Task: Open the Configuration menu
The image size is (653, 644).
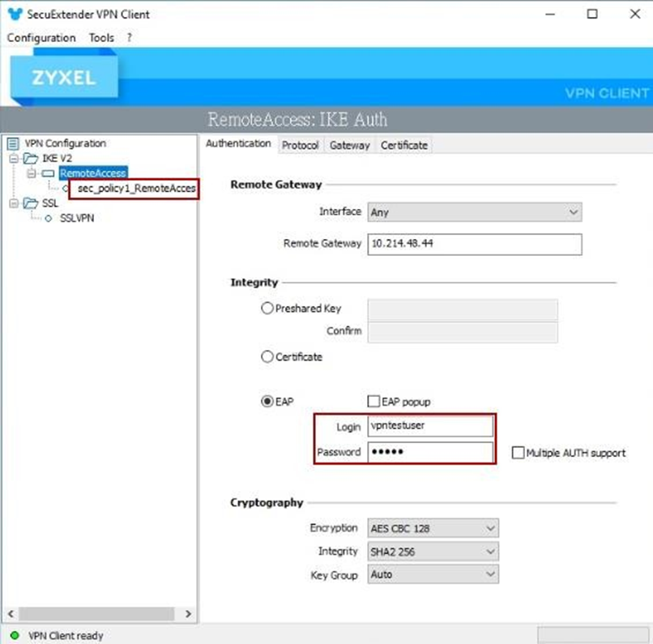Action: coord(41,38)
